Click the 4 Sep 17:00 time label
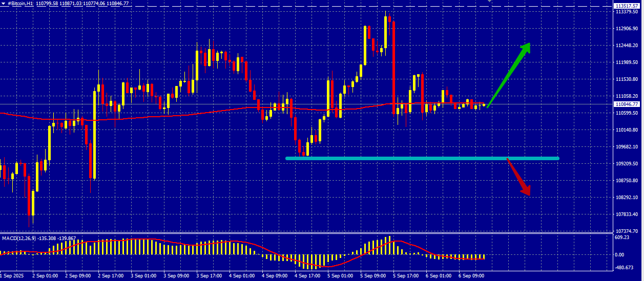This screenshot has width=644, height=281. pos(307,276)
